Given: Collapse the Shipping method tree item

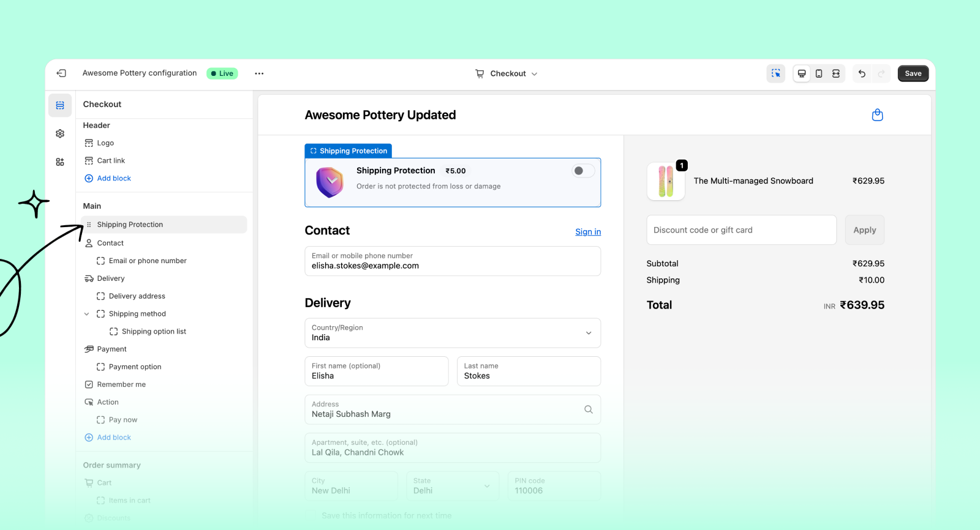Looking at the screenshot, I should [x=86, y=314].
